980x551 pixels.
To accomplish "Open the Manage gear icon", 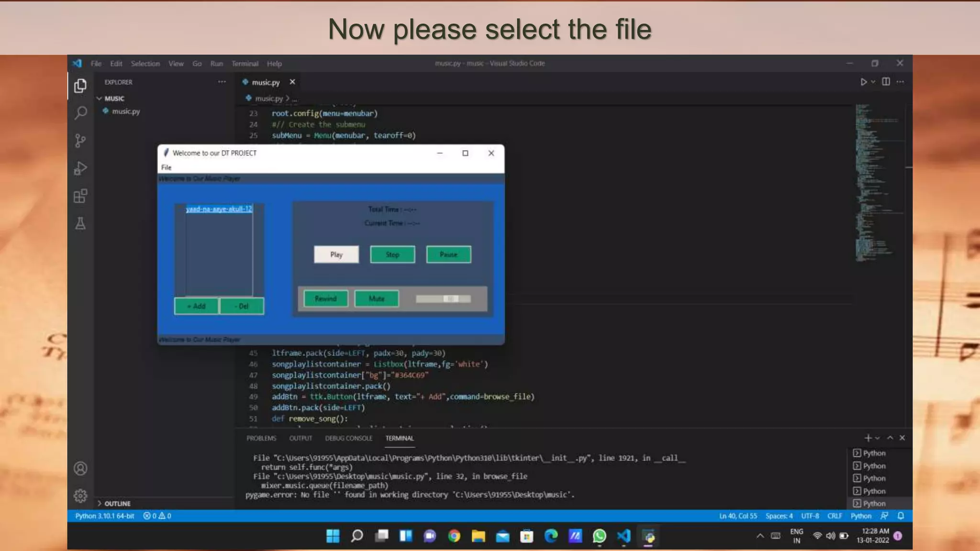I will pyautogui.click(x=80, y=496).
